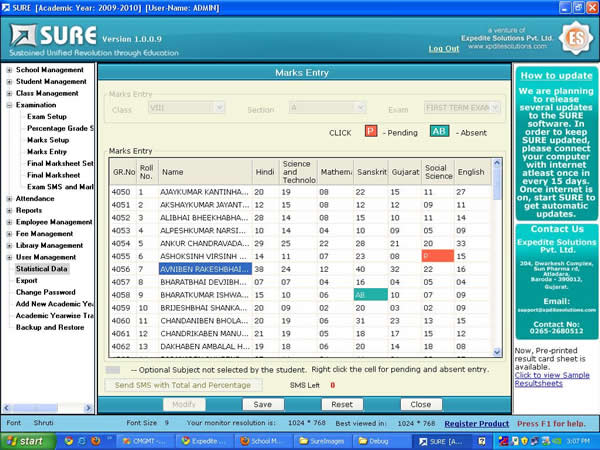Click the SURE logo in header

[54, 35]
